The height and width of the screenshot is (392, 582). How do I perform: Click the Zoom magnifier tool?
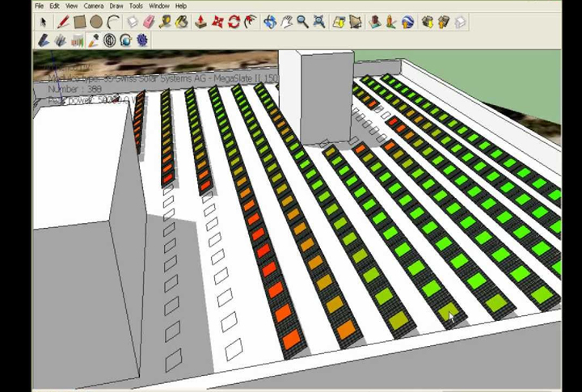point(302,23)
